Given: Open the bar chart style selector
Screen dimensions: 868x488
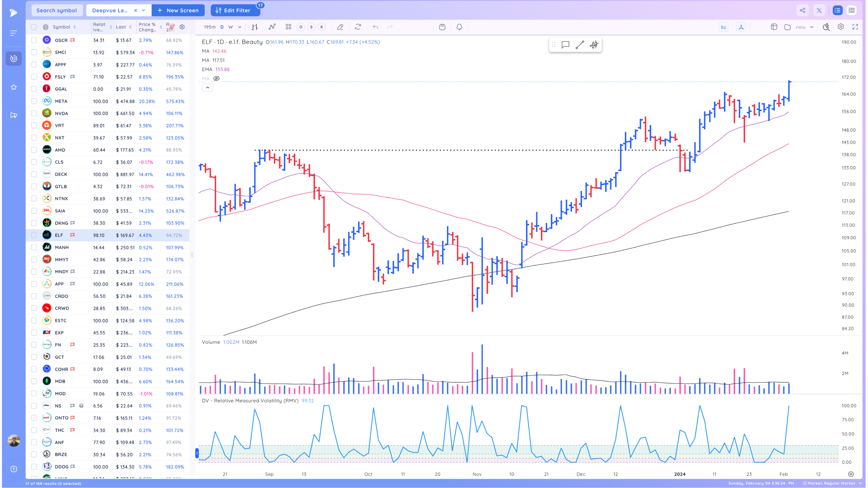Looking at the screenshot, I should pyautogui.click(x=255, y=27).
